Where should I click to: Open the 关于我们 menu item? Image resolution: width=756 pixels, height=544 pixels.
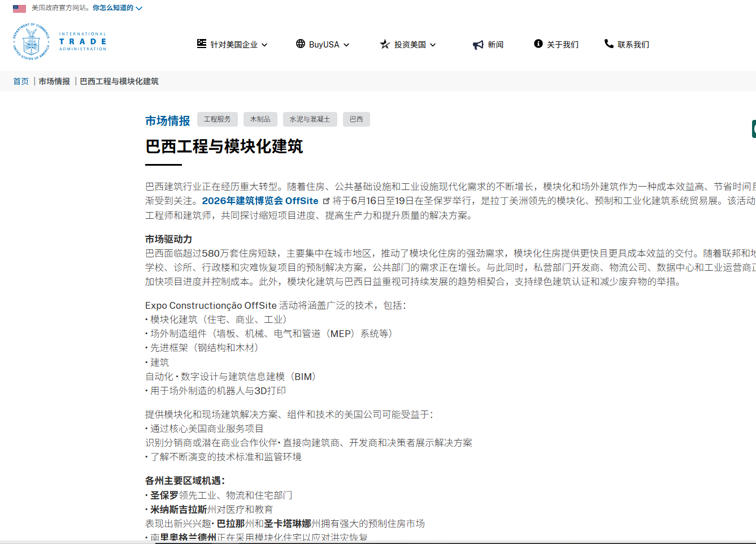coord(562,44)
